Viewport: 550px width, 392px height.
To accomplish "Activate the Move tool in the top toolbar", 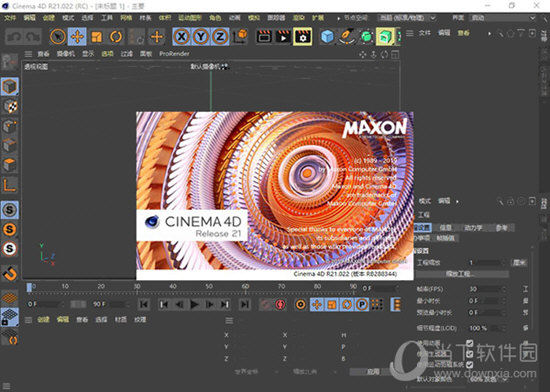I will pyautogui.click(x=77, y=36).
